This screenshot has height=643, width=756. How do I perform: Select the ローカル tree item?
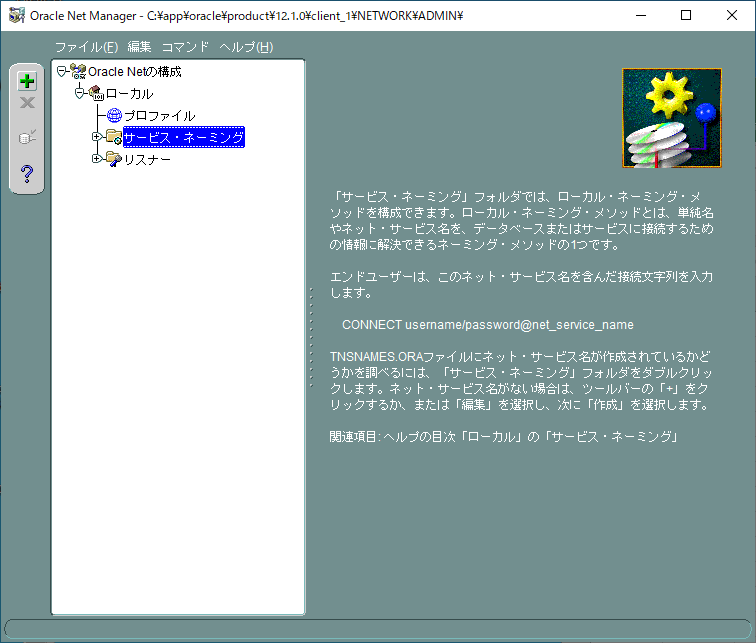(129, 94)
